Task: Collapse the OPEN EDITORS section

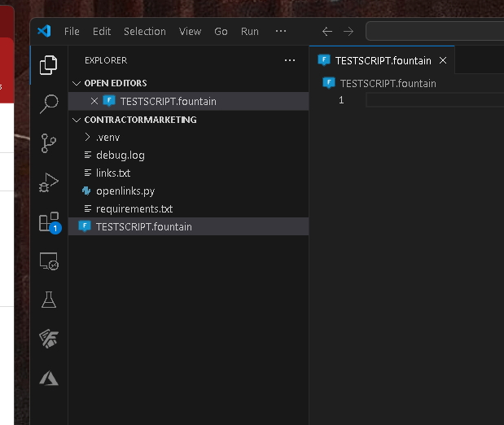Action: (x=77, y=83)
